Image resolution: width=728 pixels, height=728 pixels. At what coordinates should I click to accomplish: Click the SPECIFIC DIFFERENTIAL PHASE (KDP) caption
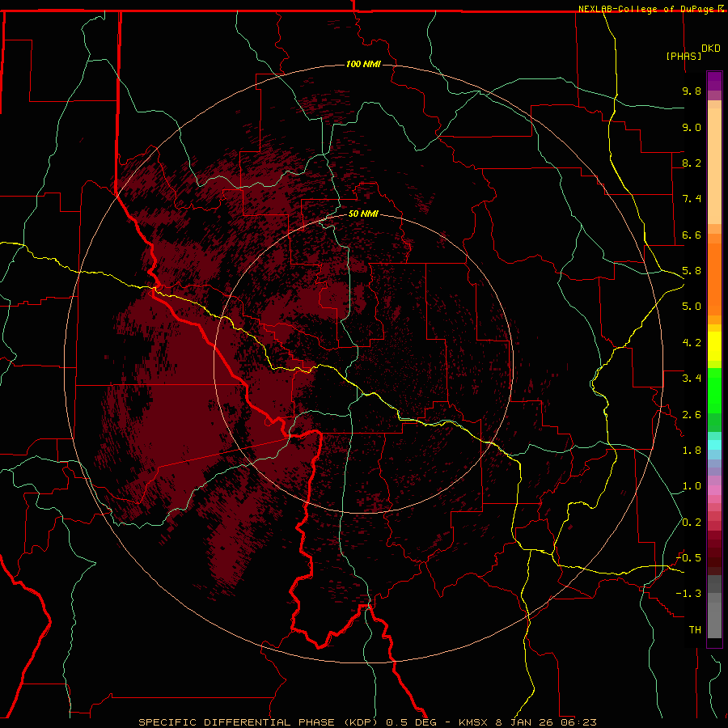tap(260, 722)
